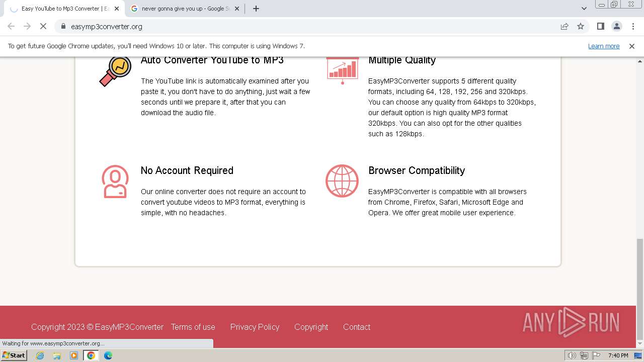Switch to the never gonna give you up Google tab
The height and width of the screenshot is (362, 644).
pos(185,9)
